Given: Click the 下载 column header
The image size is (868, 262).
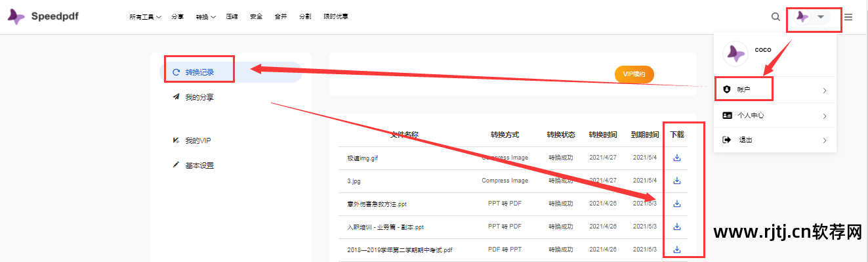Looking at the screenshot, I should 677,135.
